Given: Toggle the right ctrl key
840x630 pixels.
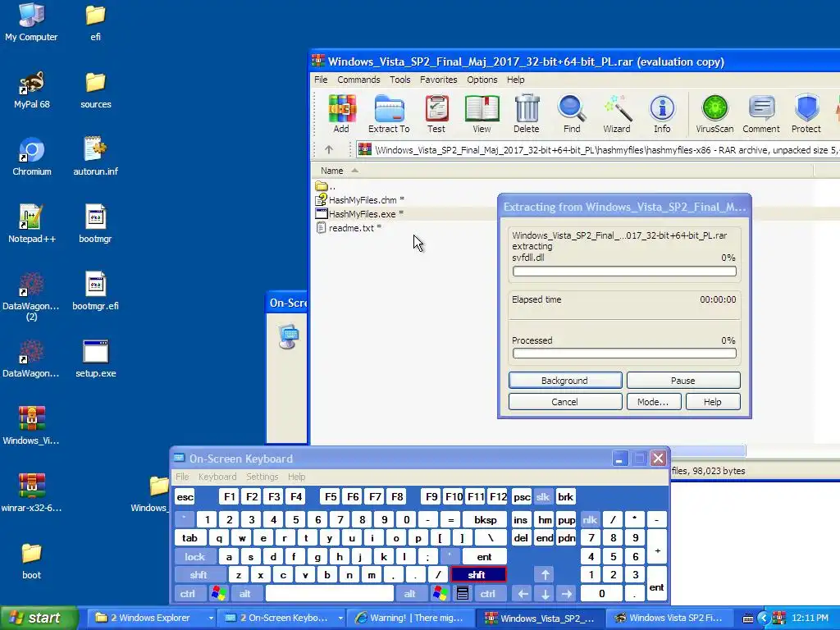Looking at the screenshot, I should point(488,594).
